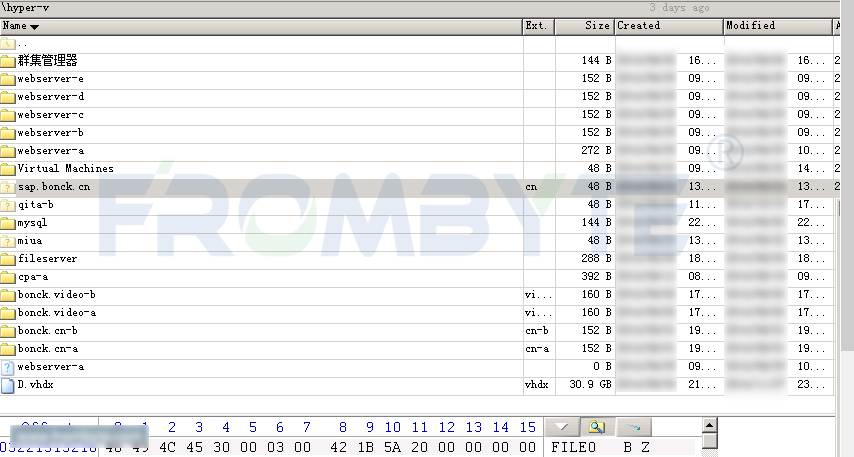The height and width of the screenshot is (457, 854).
Task: Click the bonck.cn-b folder icon
Action: [8, 331]
